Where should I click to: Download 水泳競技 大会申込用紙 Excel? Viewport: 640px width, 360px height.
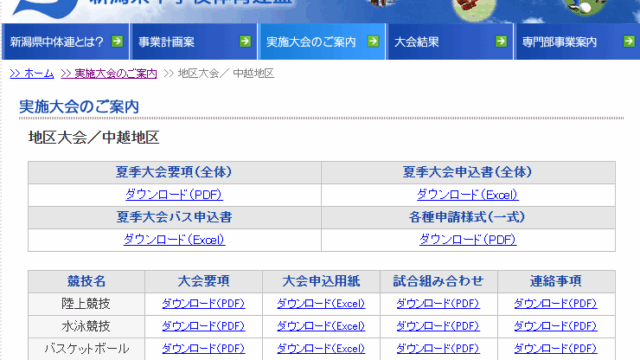point(321,326)
